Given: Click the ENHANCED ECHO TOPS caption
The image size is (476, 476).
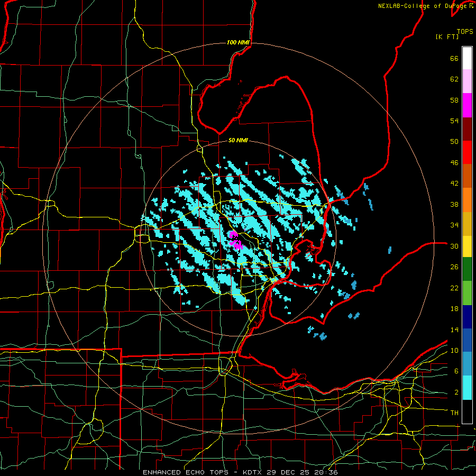Looking at the screenshot, I should click(185, 472).
